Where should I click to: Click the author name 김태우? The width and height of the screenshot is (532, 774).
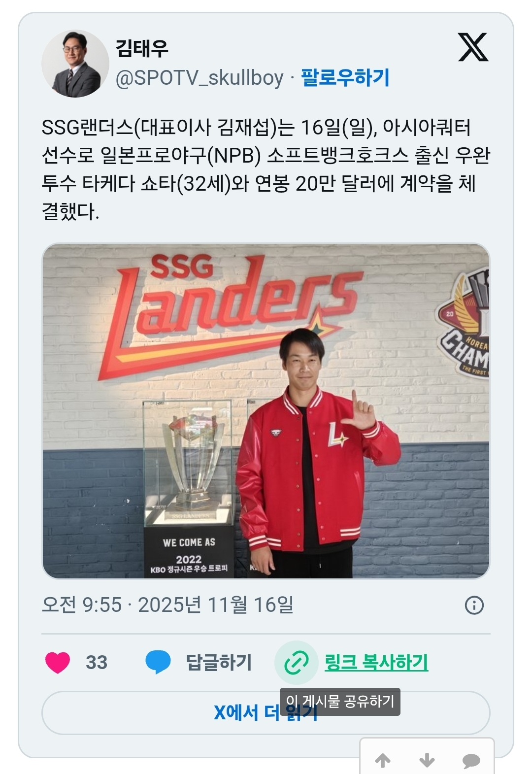pyautogui.click(x=142, y=48)
